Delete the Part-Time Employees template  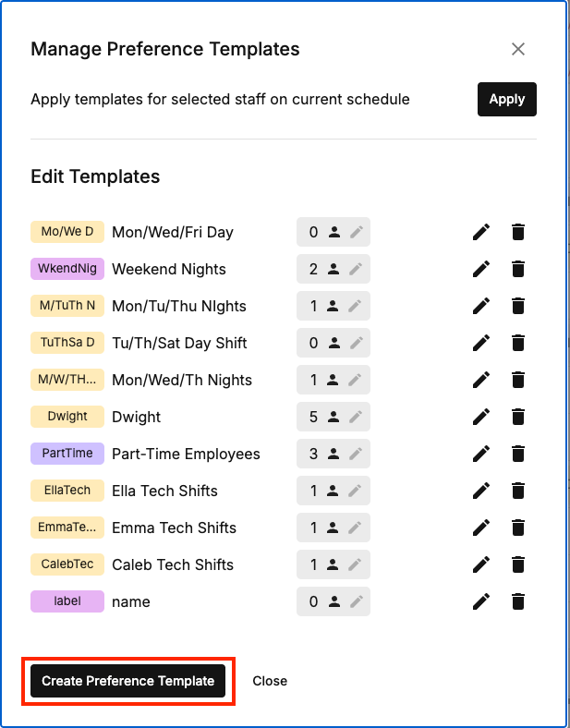518,454
